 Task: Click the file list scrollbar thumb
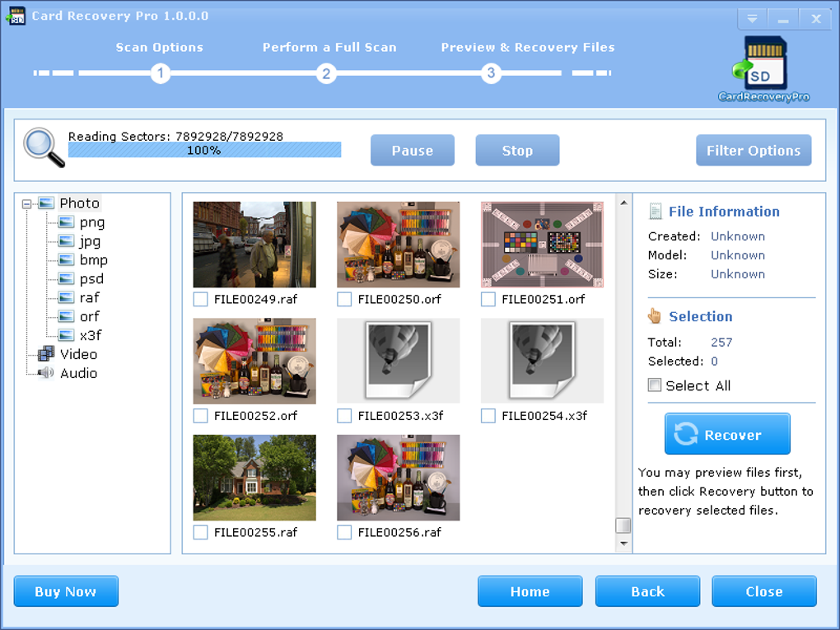pyautogui.click(x=623, y=525)
